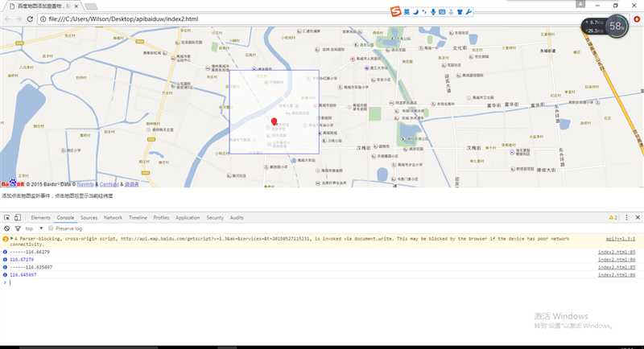644x349 pixels.
Task: Switch to the Profiles tab
Action: [x=161, y=217]
